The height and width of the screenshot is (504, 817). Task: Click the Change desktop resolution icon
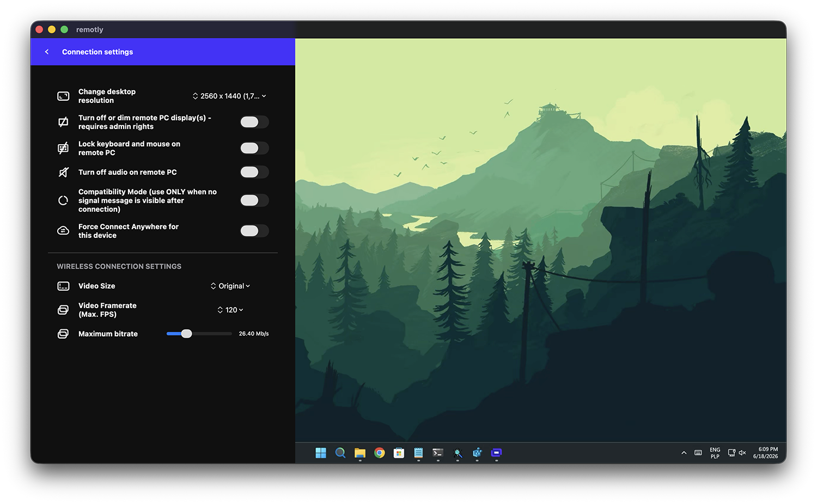[63, 96]
